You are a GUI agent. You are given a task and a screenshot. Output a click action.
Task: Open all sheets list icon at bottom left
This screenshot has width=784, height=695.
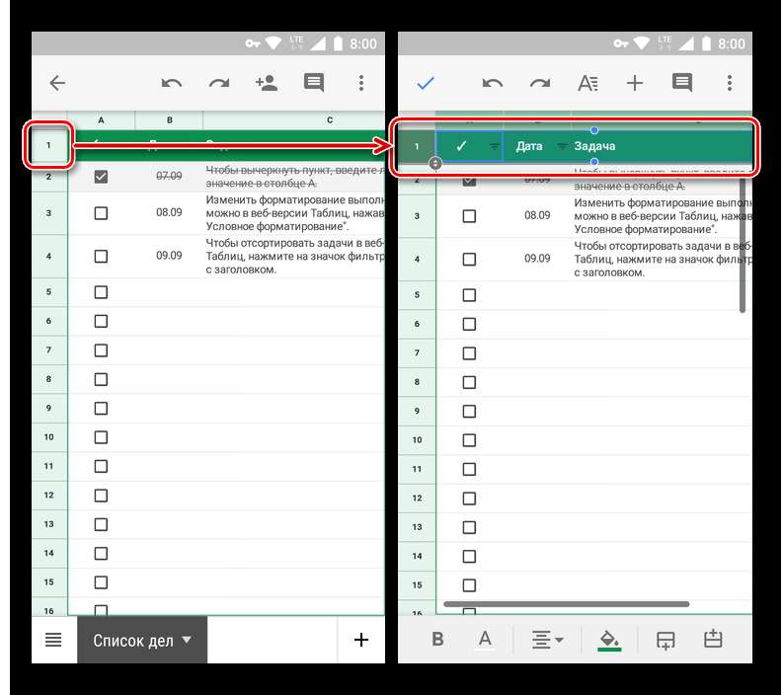click(53, 640)
